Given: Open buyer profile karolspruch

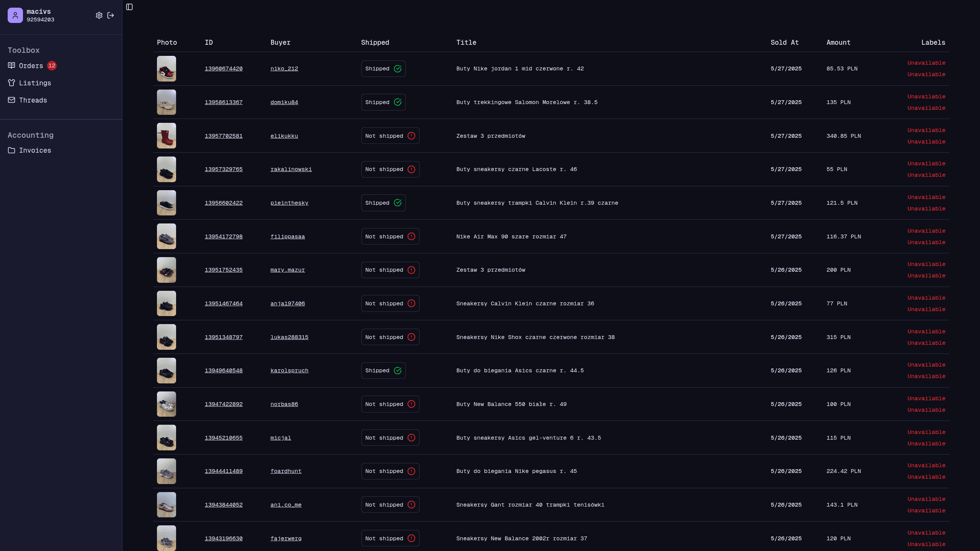Looking at the screenshot, I should coord(289,370).
